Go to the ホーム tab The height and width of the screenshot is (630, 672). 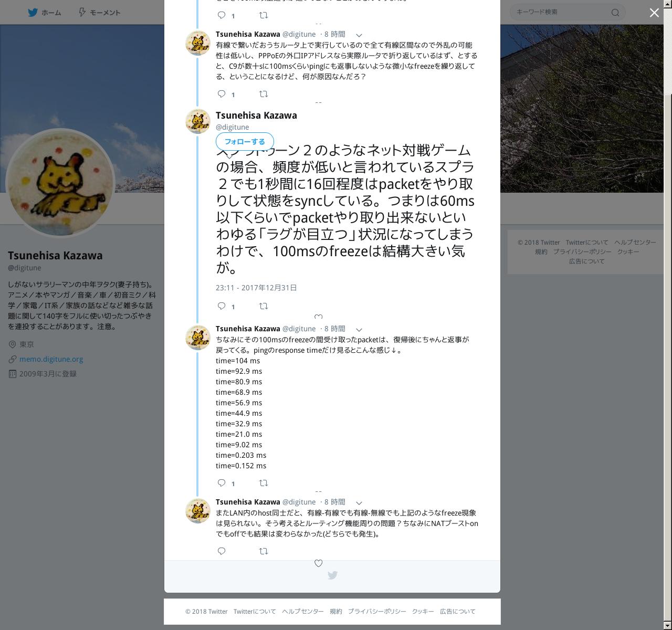[x=45, y=12]
